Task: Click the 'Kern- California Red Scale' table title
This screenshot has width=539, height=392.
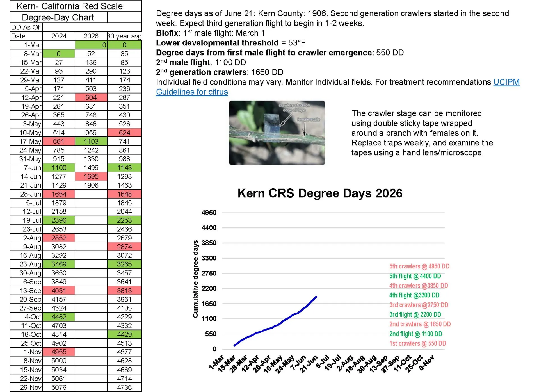Action: [x=70, y=6]
